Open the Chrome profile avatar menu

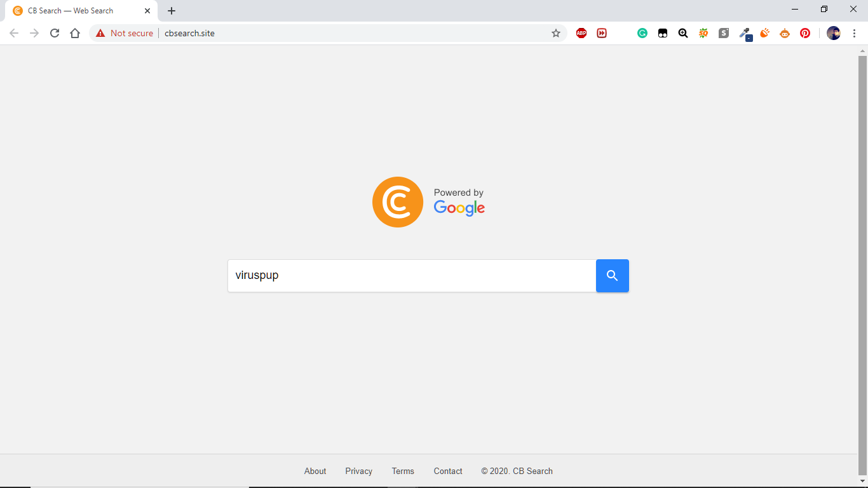pyautogui.click(x=833, y=33)
